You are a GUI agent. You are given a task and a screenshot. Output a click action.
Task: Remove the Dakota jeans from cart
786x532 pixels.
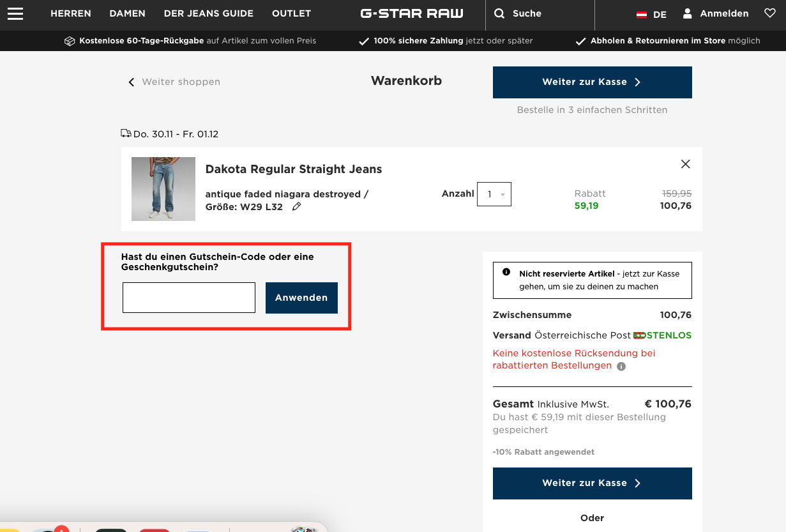point(685,164)
